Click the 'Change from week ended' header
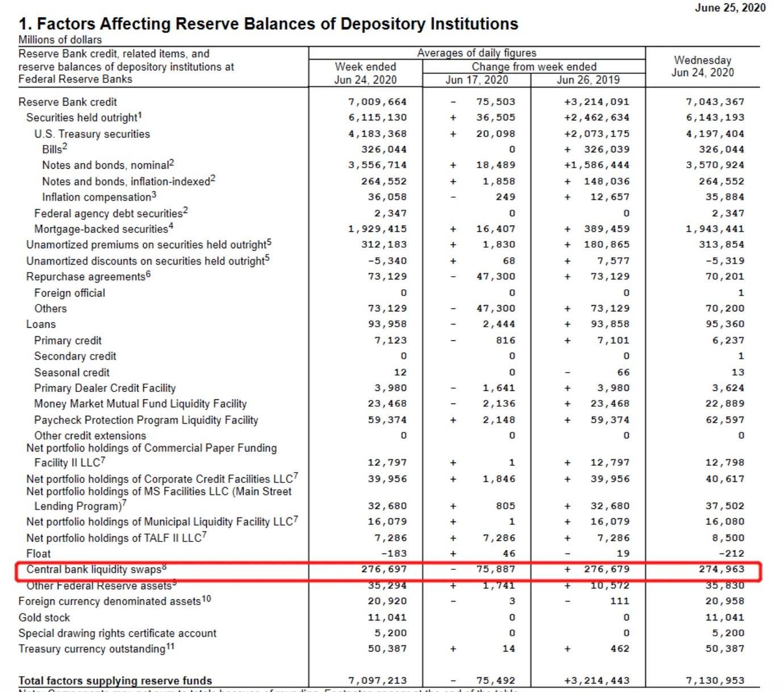Screen dimensions: 784x692 coord(533,66)
